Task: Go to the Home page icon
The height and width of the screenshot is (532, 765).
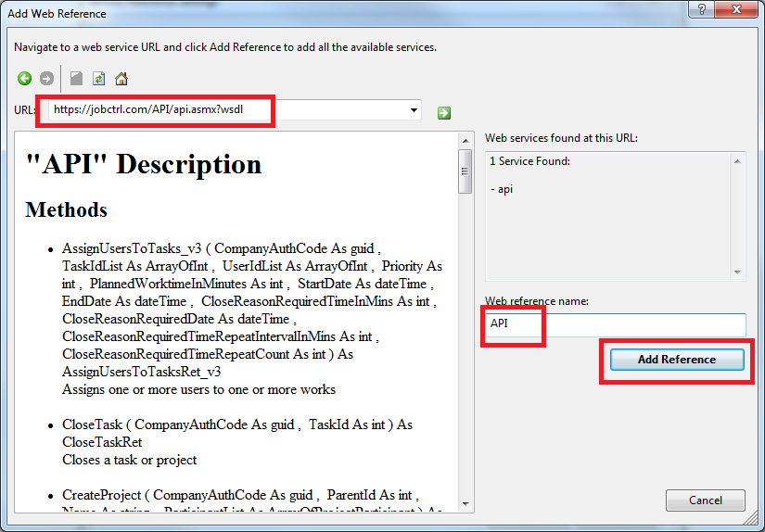Action: coord(121,79)
